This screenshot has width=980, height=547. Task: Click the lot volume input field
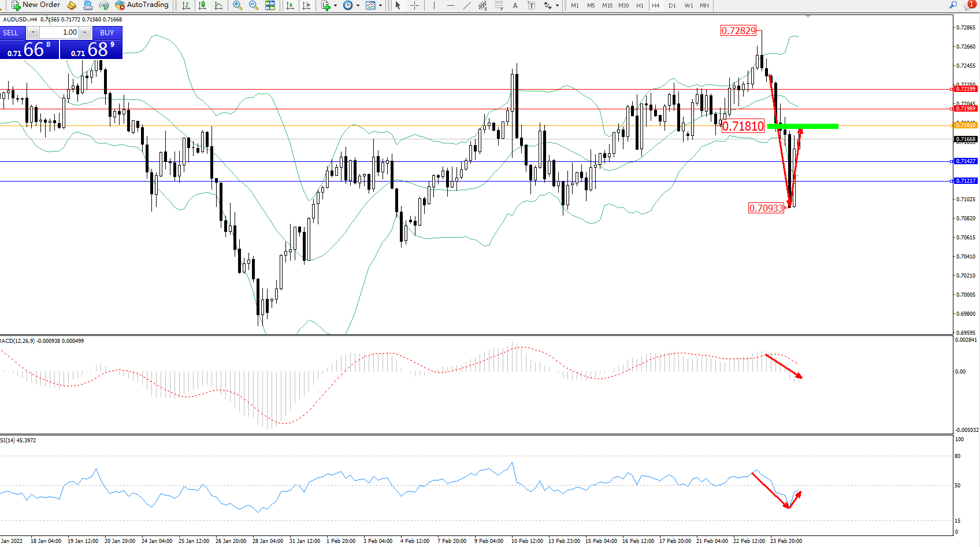click(60, 32)
